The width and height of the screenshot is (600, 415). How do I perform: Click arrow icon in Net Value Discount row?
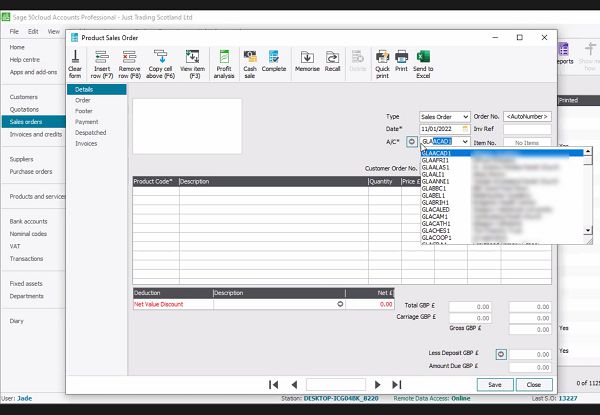point(340,304)
